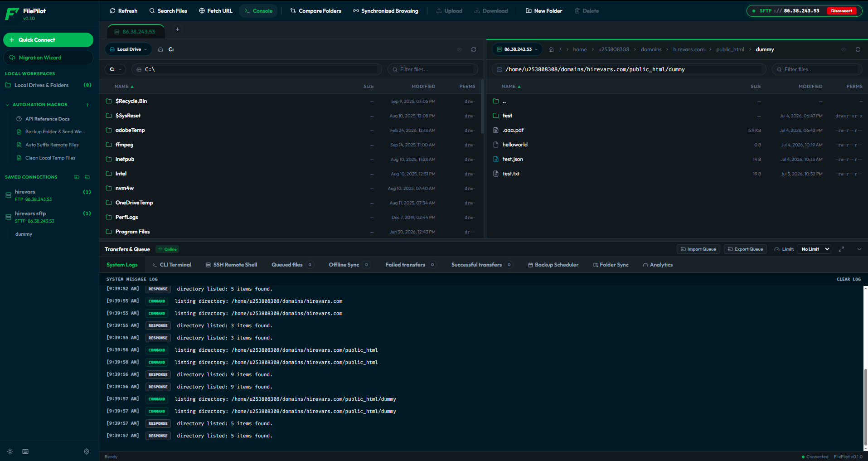Click the local pane Filter files field
868x461 pixels.
click(433, 69)
